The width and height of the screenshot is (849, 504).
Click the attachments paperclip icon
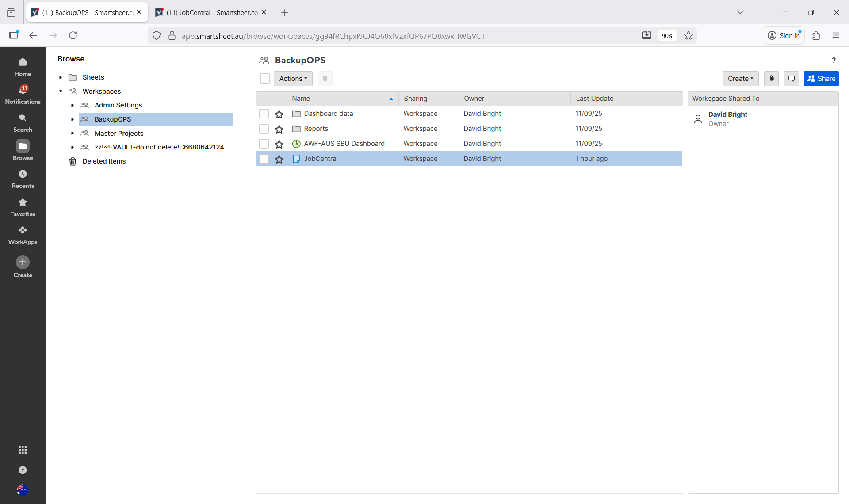[x=771, y=79]
